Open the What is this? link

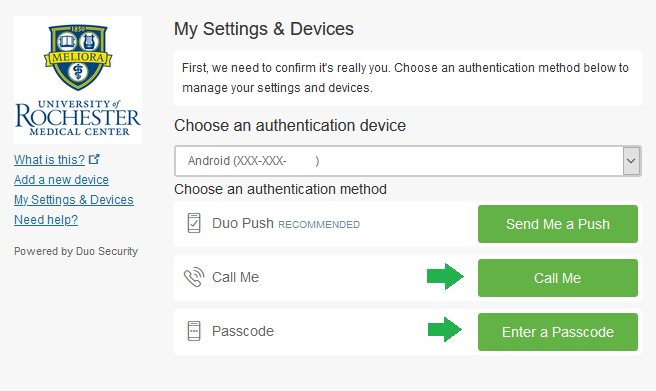coord(49,160)
